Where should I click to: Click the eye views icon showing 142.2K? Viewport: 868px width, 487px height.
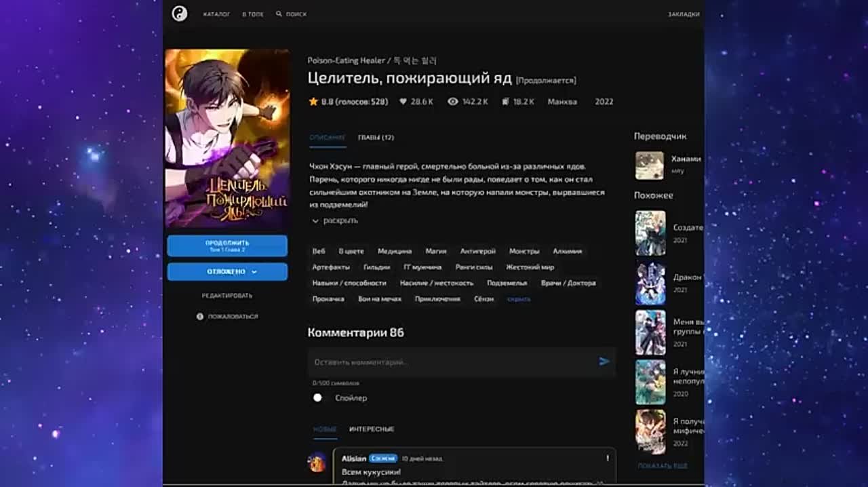(x=453, y=102)
